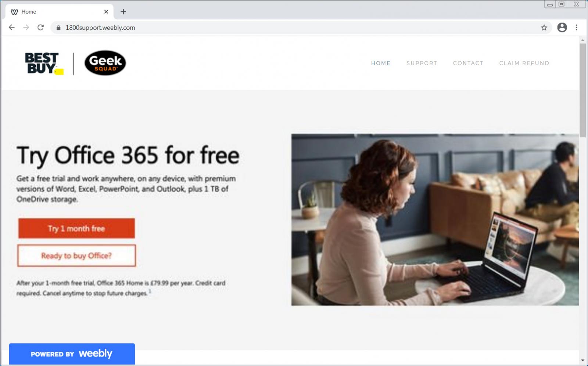Go to the CONTACT page
Screen dimensions: 588x366
468,63
